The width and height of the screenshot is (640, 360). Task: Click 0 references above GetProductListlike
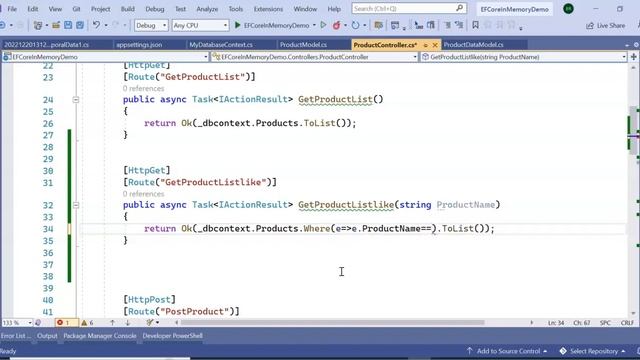(x=143, y=194)
